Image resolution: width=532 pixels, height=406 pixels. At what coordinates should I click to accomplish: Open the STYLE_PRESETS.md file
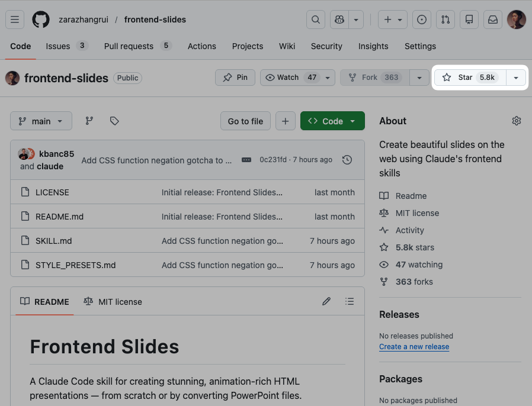(76, 265)
